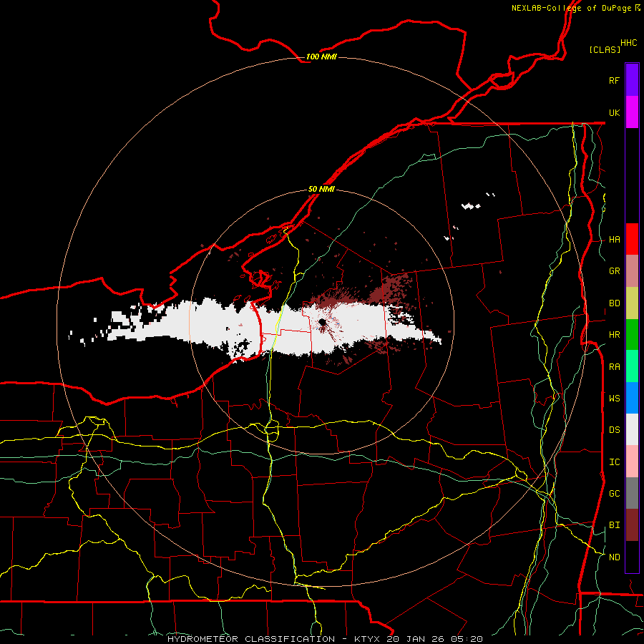Click the BI dark-red legend swatch
The height and width of the screenshot is (644, 644).
coord(632,525)
